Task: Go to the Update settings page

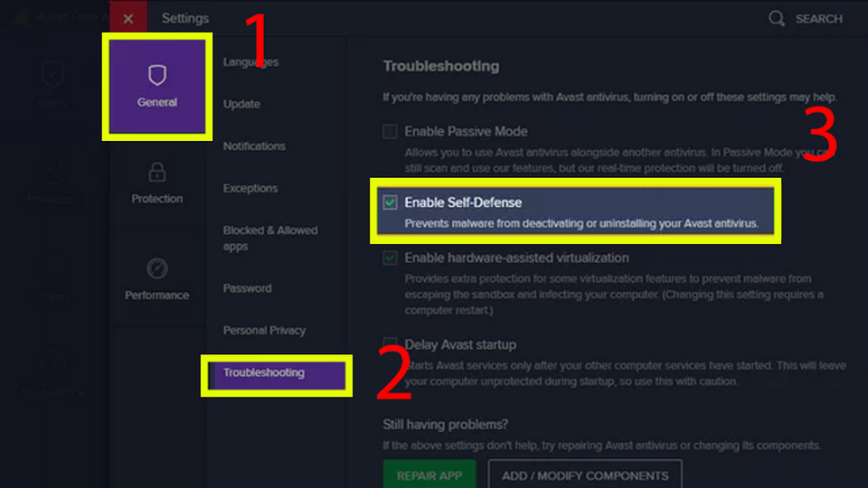Action: click(242, 104)
